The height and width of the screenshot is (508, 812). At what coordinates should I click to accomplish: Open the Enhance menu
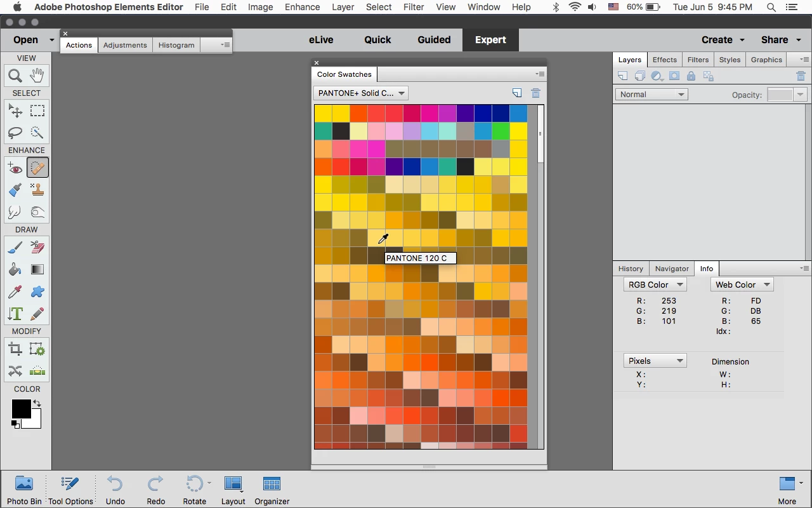(303, 7)
